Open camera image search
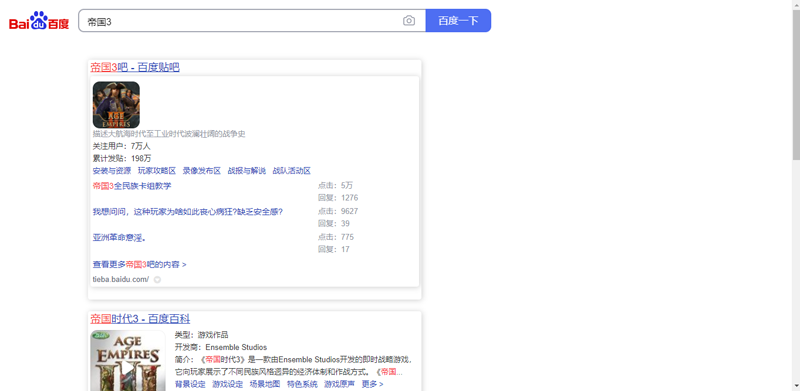 point(409,21)
